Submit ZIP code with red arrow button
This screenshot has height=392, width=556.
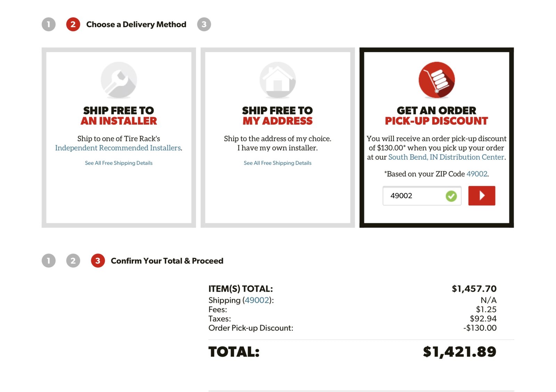tap(482, 196)
